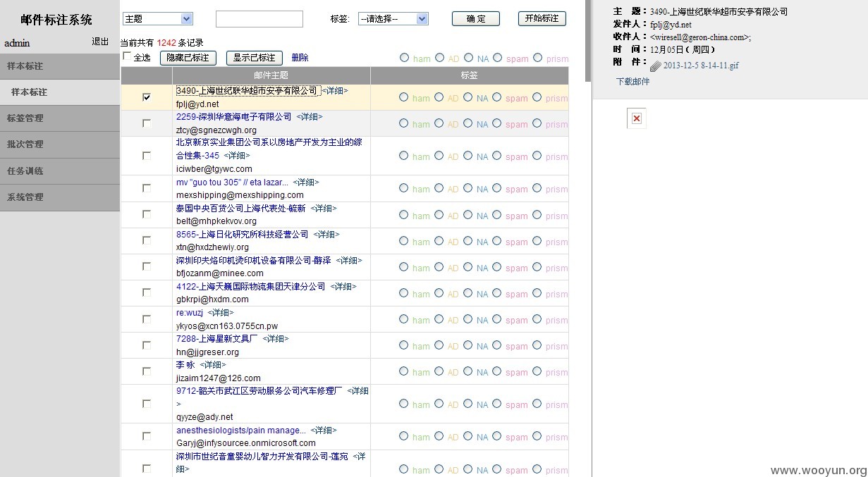Image resolution: width=868 pixels, height=477 pixels.
Task: Click the 显示已标注 button
Action: pos(255,58)
